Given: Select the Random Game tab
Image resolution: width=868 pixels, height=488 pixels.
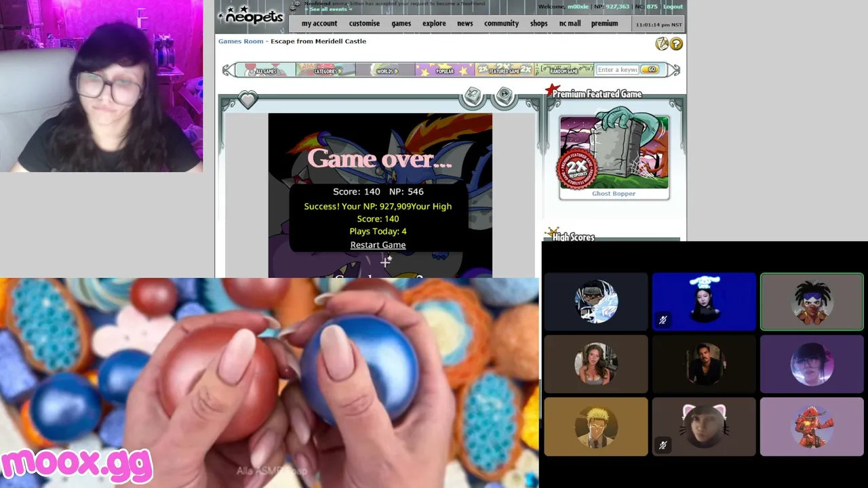Looking at the screenshot, I should pos(564,70).
